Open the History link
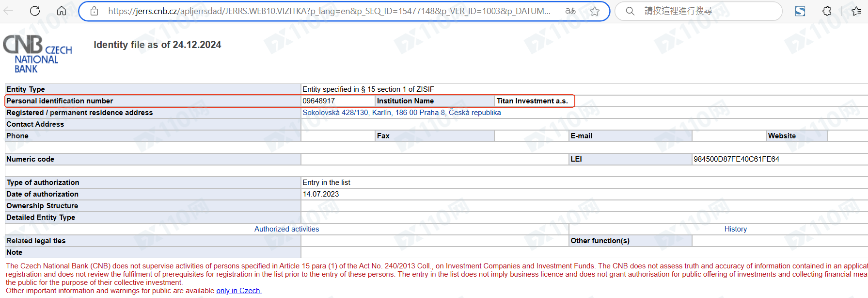The image size is (868, 298). 736,229
